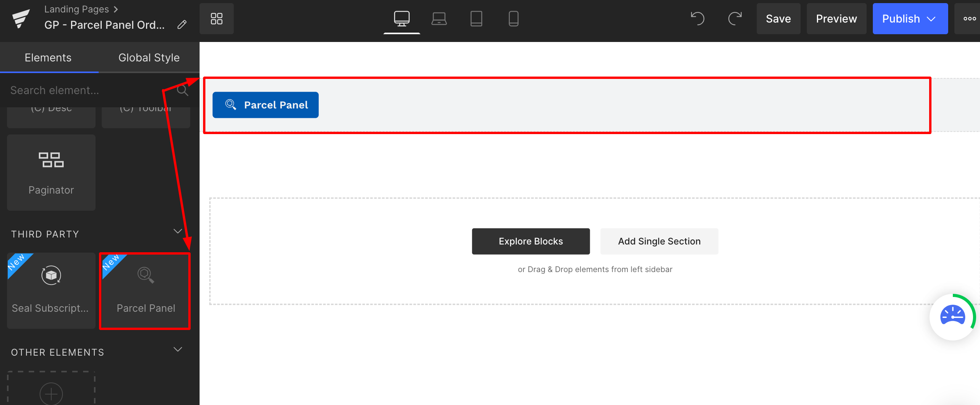Collapse the THIRD PARTY section
The width and height of the screenshot is (980, 405).
pyautogui.click(x=178, y=231)
